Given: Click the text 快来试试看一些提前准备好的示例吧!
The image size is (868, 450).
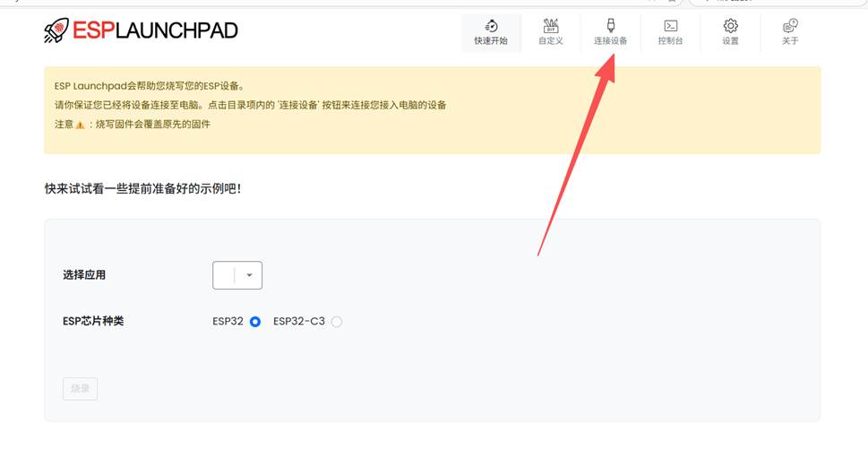Looking at the screenshot, I should click(142, 189).
